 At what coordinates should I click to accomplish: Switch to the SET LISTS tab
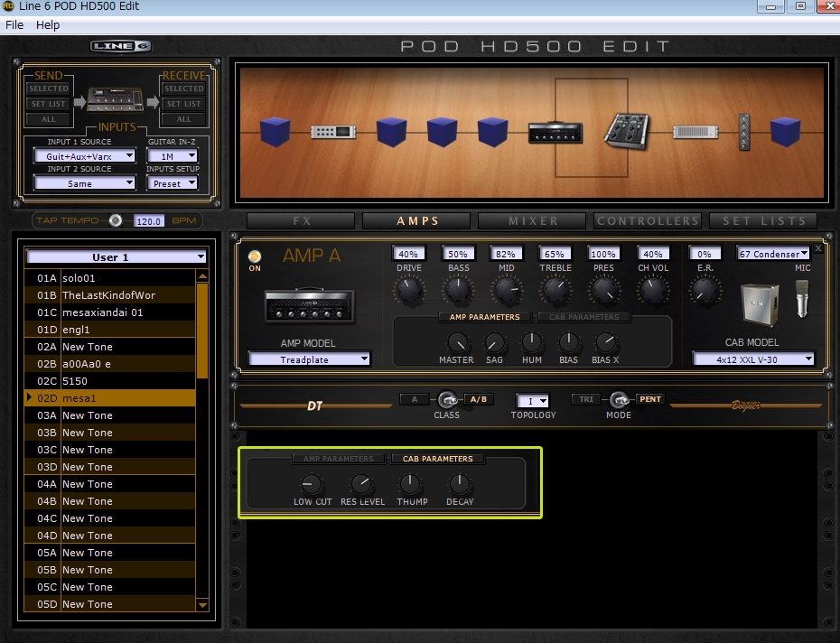tap(763, 220)
